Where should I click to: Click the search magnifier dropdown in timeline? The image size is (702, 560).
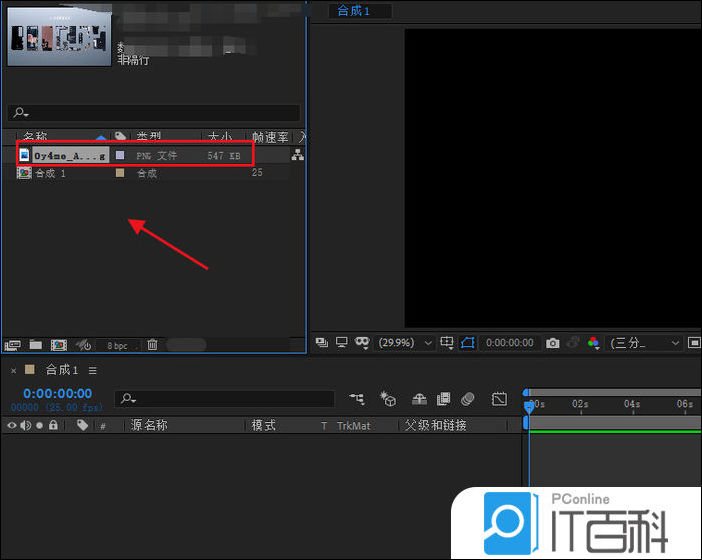pos(128,398)
